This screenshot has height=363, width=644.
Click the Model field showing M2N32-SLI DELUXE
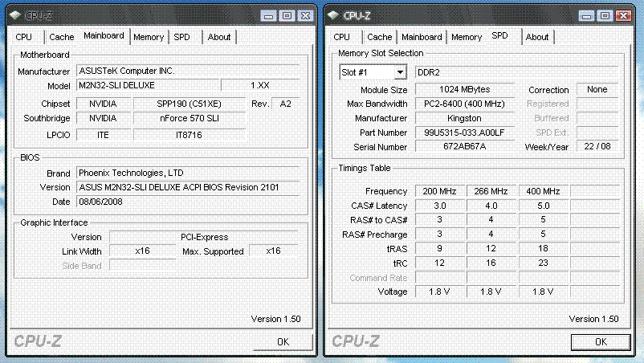[147, 85]
